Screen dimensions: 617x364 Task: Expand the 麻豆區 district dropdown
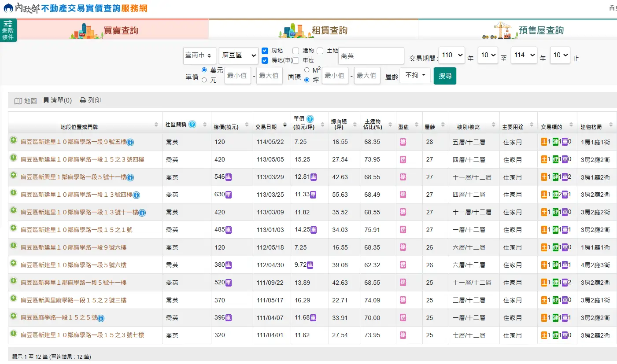pyautogui.click(x=239, y=55)
